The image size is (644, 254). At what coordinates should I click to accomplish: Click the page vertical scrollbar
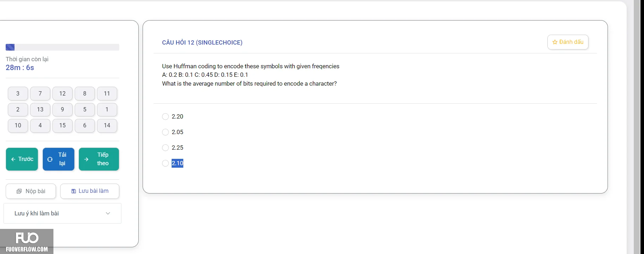point(639,127)
